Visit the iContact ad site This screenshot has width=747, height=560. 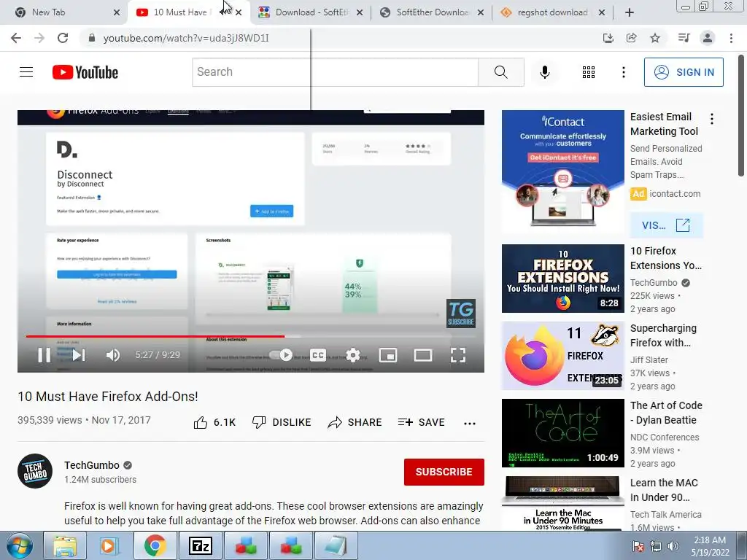tap(666, 225)
